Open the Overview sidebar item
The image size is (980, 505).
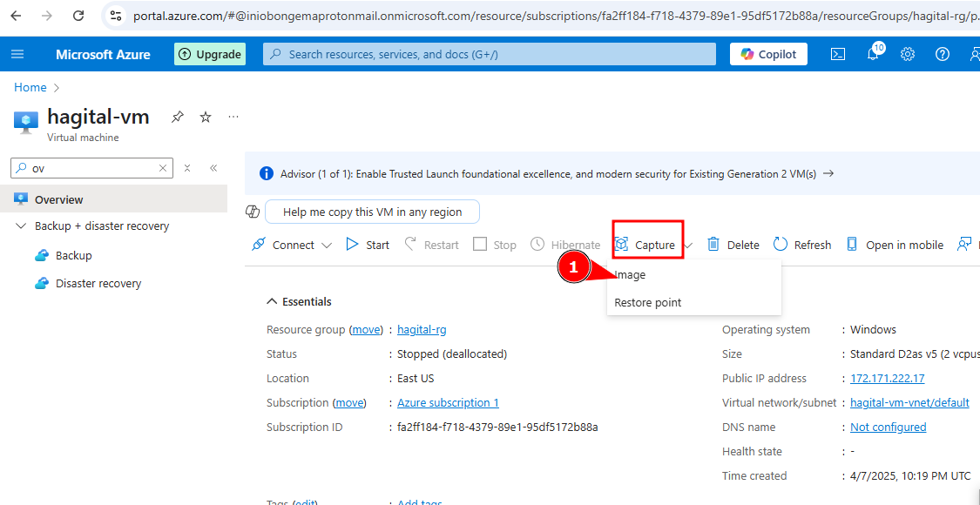click(114, 200)
